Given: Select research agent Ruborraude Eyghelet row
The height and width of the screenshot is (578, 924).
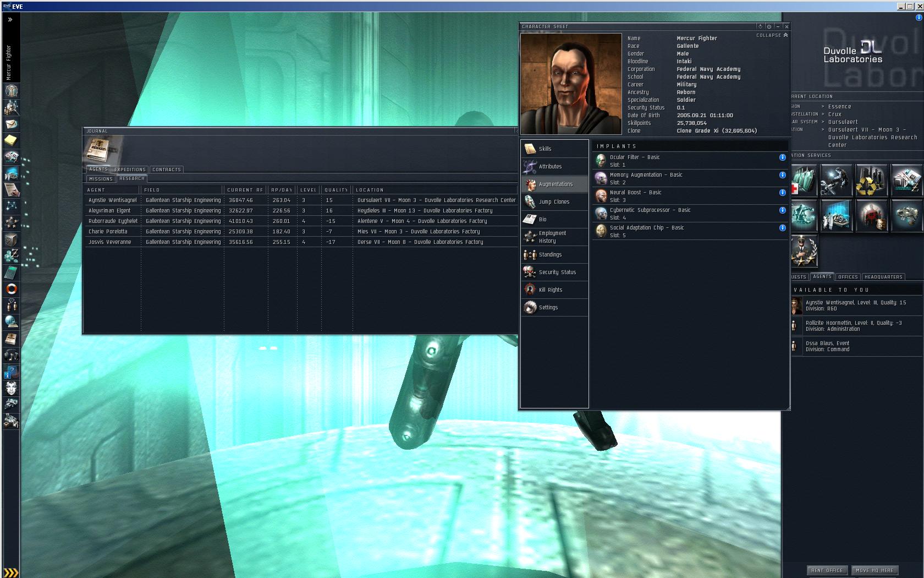Looking at the screenshot, I should 301,221.
